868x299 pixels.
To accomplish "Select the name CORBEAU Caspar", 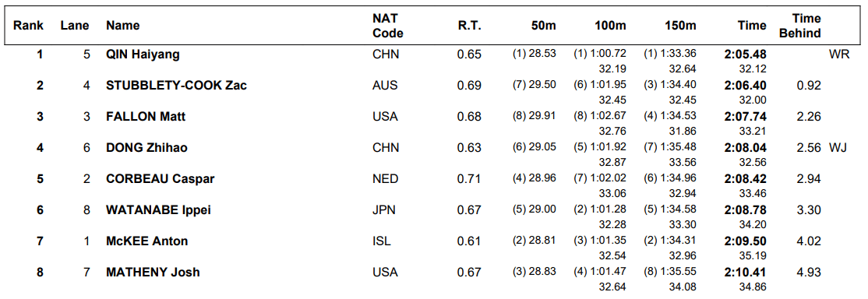I will pyautogui.click(x=161, y=179).
